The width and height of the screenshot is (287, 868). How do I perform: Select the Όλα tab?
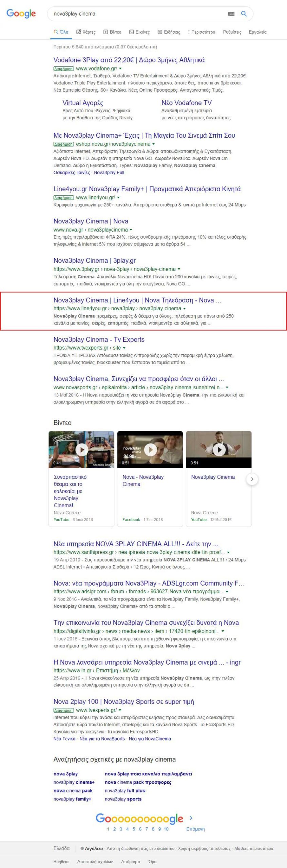coord(61,32)
